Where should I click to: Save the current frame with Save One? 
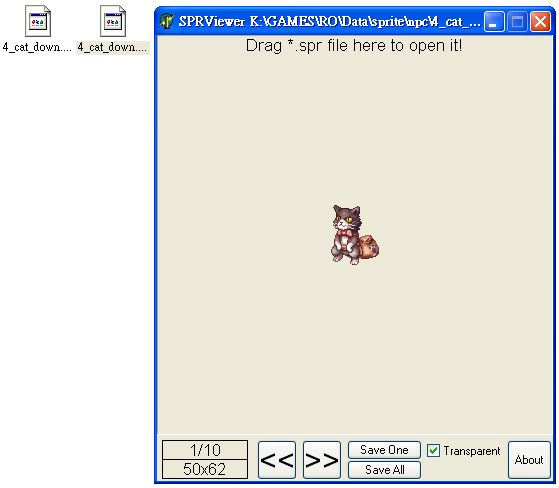click(384, 450)
